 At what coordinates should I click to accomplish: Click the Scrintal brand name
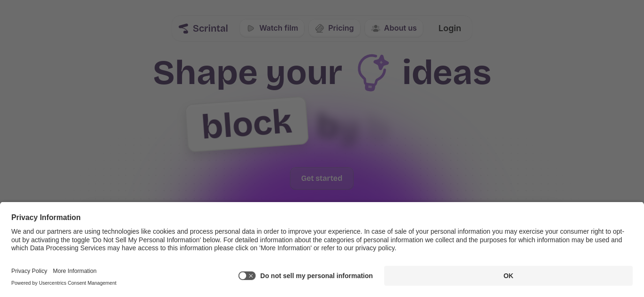[x=210, y=28]
